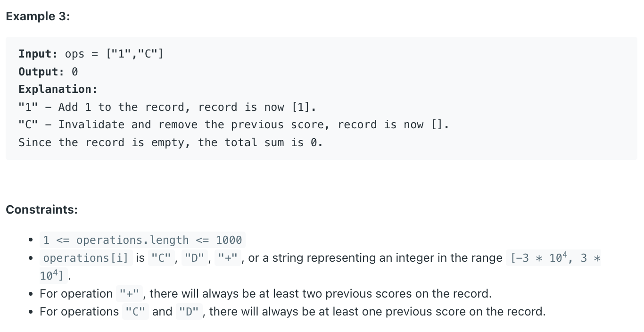644x332 pixels.
Task: Click the "Constraints:" heading
Action: (x=41, y=209)
